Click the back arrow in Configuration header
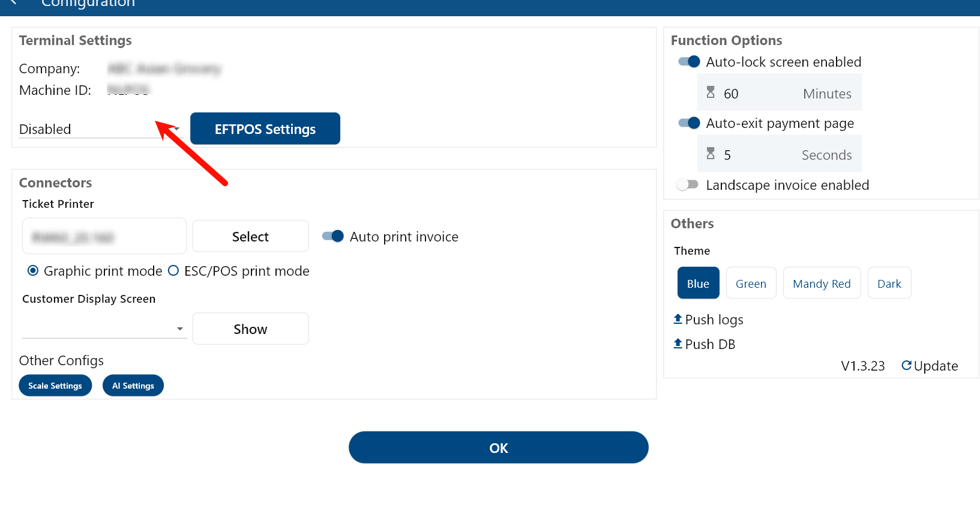 pos(13,3)
